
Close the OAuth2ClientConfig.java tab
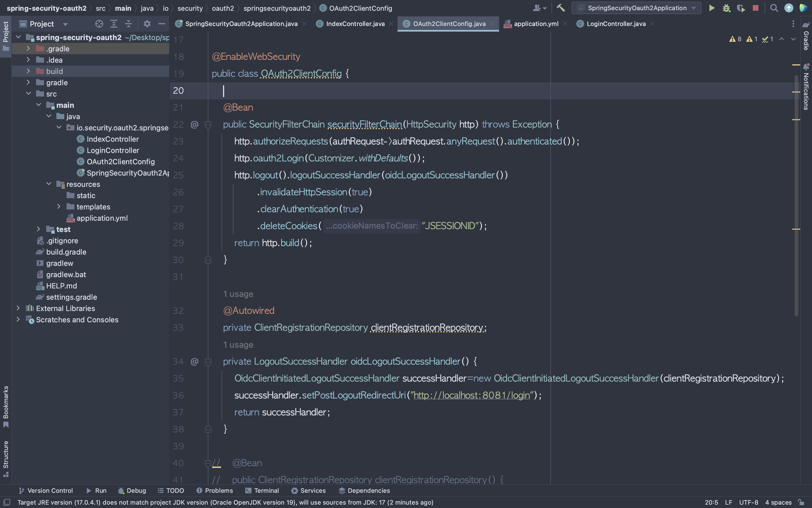coord(492,24)
